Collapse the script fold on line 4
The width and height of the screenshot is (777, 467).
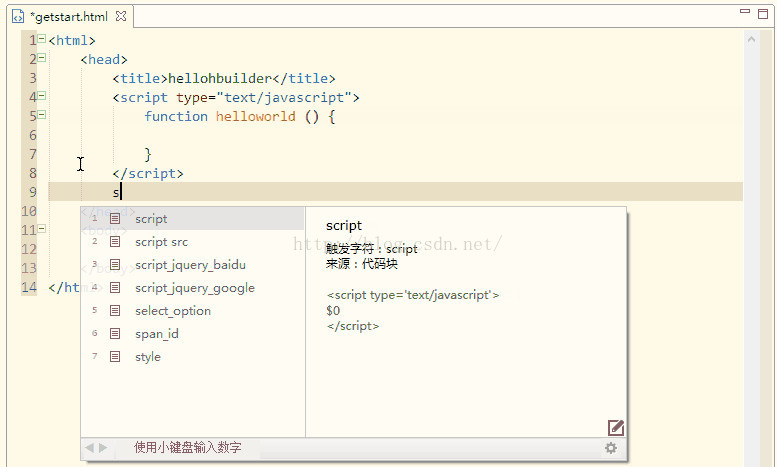coord(42,96)
